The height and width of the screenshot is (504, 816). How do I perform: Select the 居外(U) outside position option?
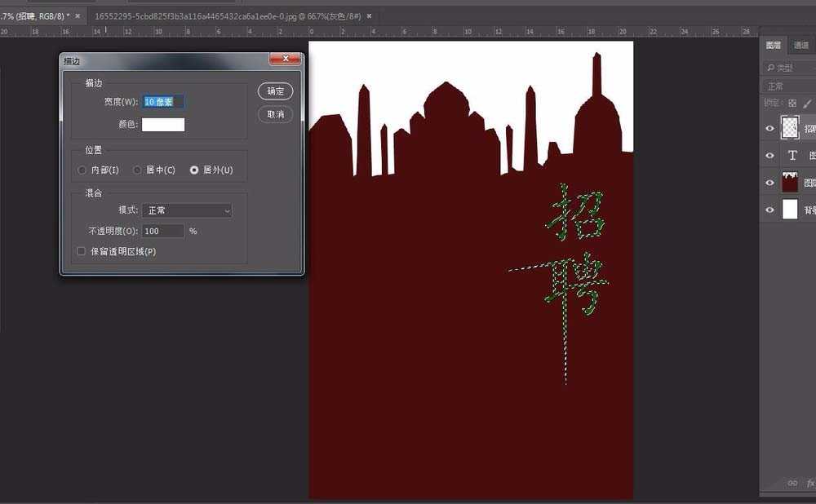[x=194, y=170]
